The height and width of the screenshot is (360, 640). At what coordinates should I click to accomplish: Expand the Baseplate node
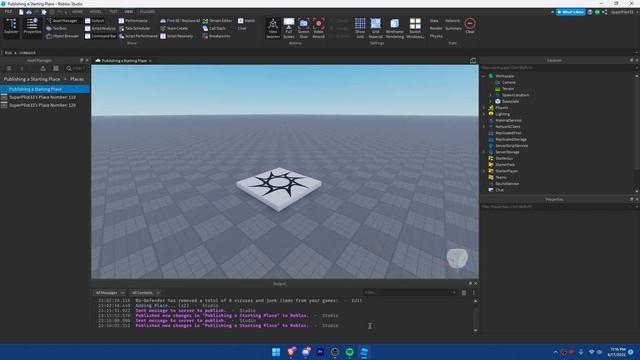click(491, 101)
